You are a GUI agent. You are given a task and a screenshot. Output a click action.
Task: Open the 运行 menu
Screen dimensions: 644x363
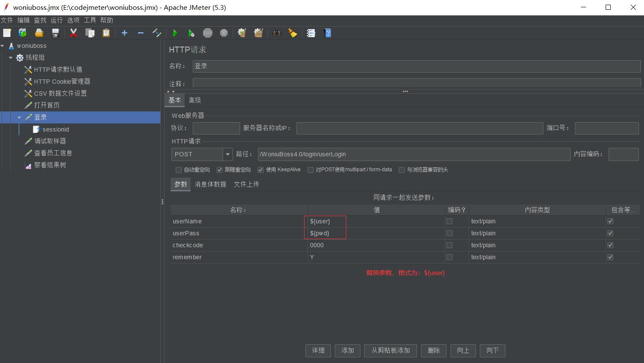(56, 20)
